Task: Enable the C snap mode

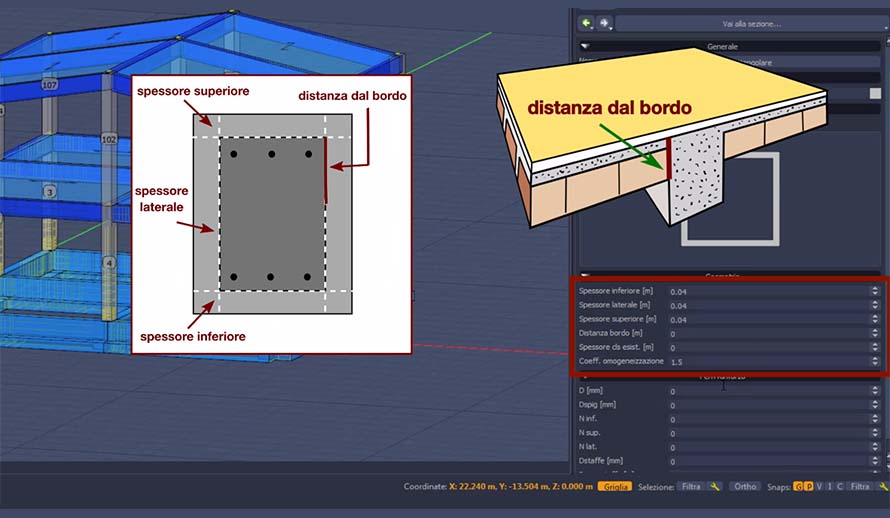Action: [x=839, y=486]
